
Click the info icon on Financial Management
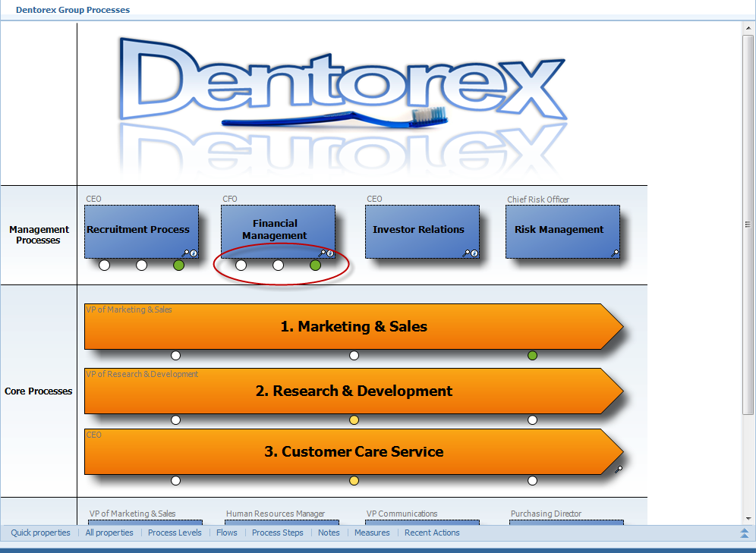(x=330, y=253)
